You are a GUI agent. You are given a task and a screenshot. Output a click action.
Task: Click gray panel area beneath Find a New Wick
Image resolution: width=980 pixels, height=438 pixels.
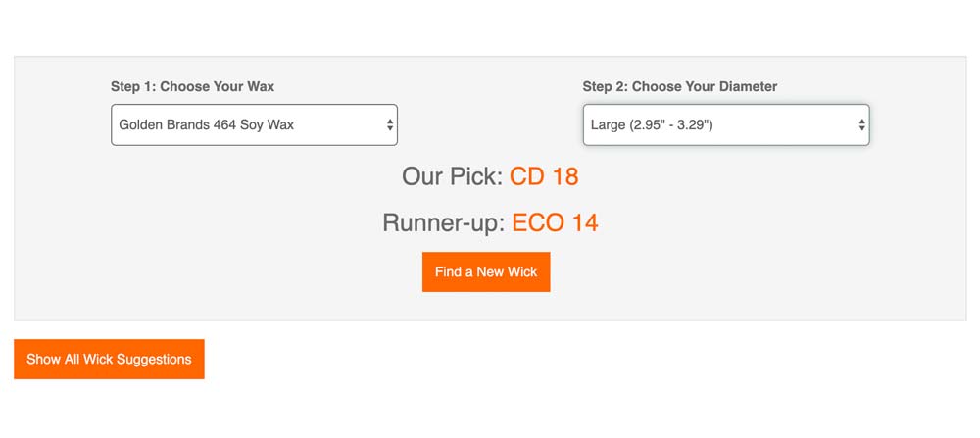tap(486, 306)
